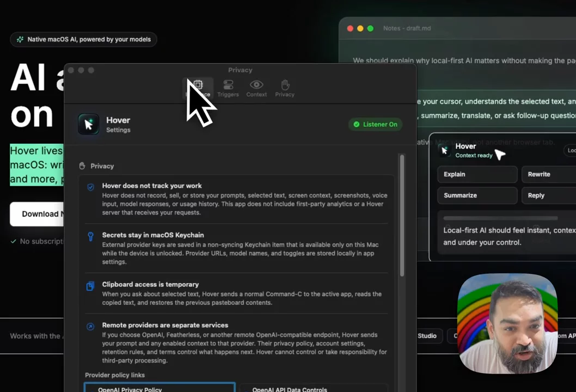Image resolution: width=576 pixels, height=392 pixels.
Task: Click the toggle-switches icon of the Triggers tab
Action: point(228,85)
